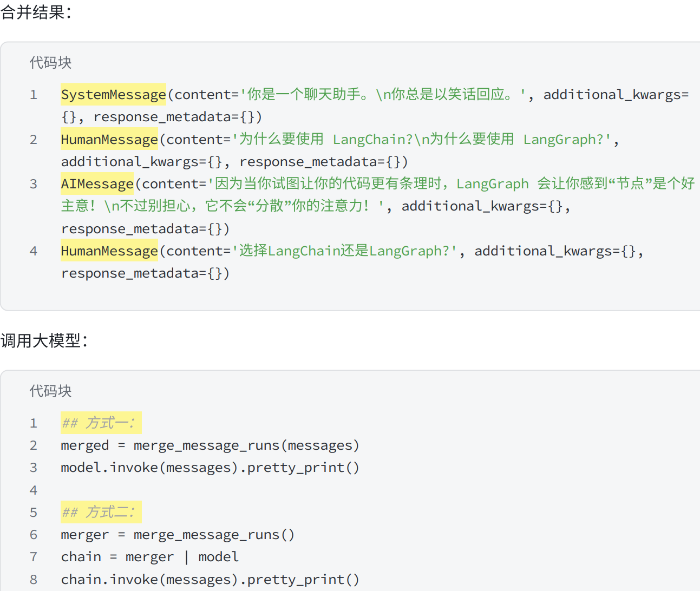
Task: Click the 代码块 label of the second code block
Action: [x=50, y=391]
